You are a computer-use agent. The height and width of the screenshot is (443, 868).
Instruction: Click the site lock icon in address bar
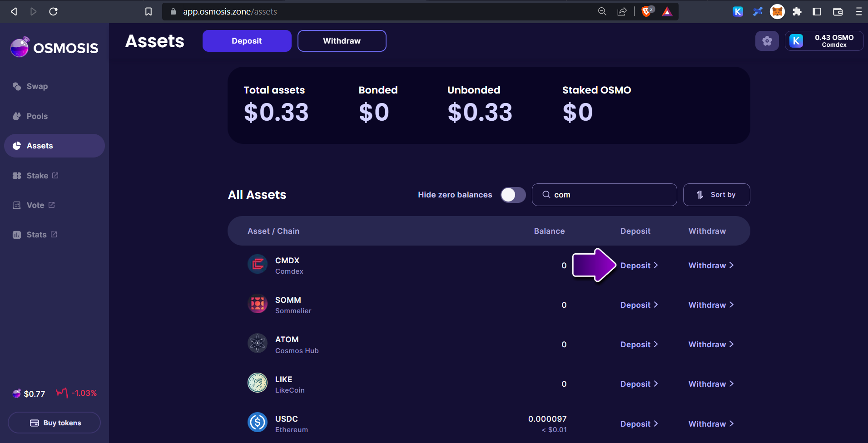173,11
